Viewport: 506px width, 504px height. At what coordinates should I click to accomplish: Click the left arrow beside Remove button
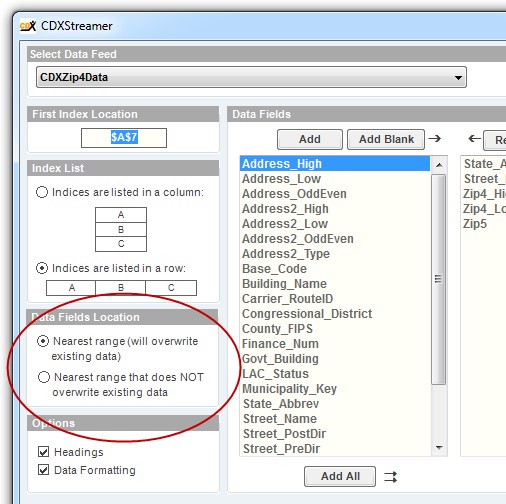[474, 138]
